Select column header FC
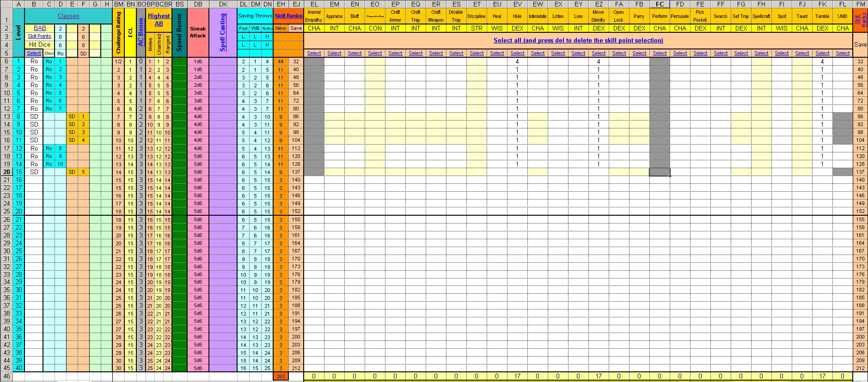 pos(660,4)
